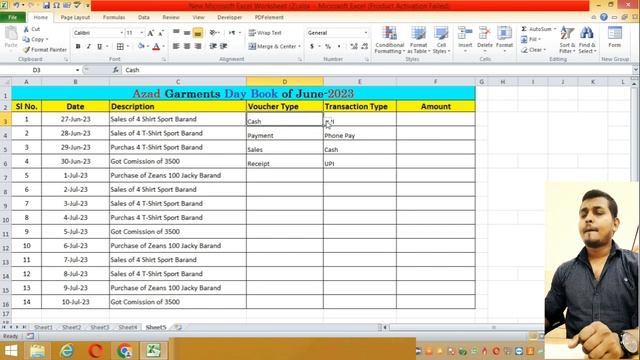Click the red Font Color swatch

(156, 47)
